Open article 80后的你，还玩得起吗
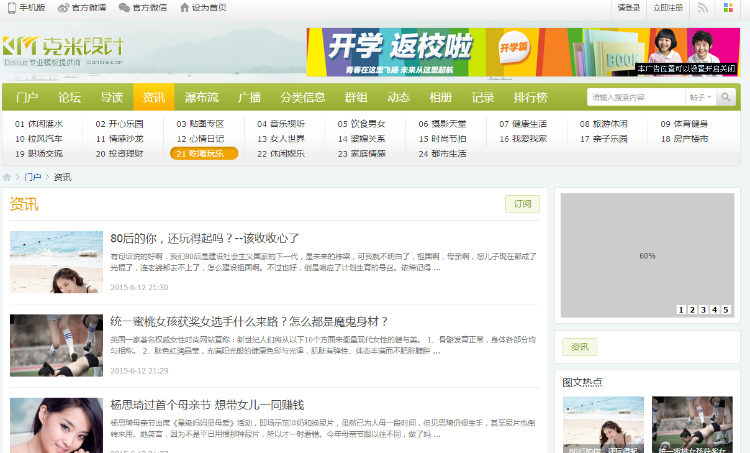 coord(205,238)
